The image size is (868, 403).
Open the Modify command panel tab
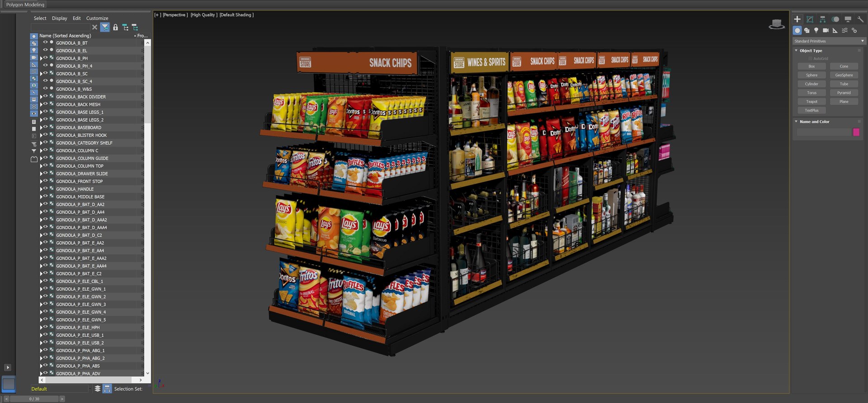[x=810, y=19]
